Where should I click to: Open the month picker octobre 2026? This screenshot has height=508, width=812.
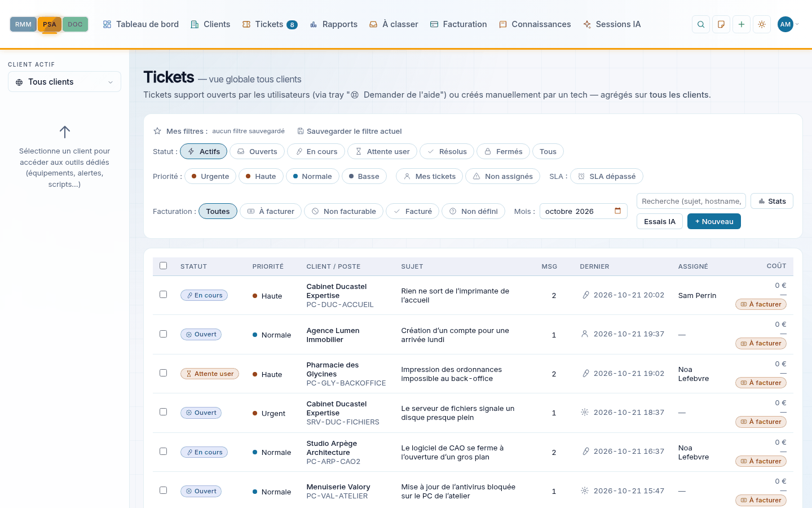click(584, 211)
